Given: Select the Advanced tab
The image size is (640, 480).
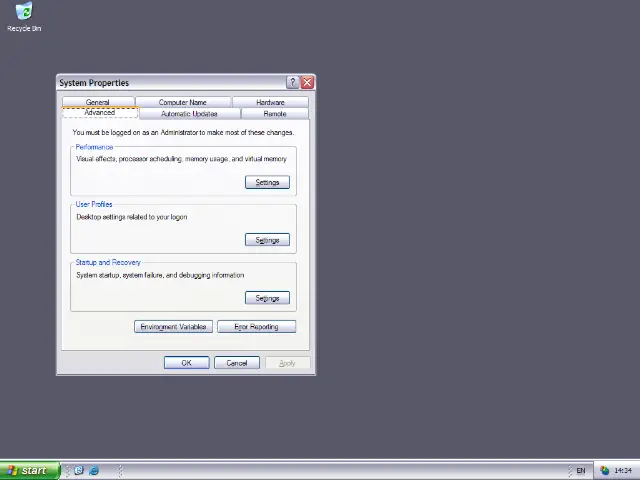Looking at the screenshot, I should tap(100, 113).
